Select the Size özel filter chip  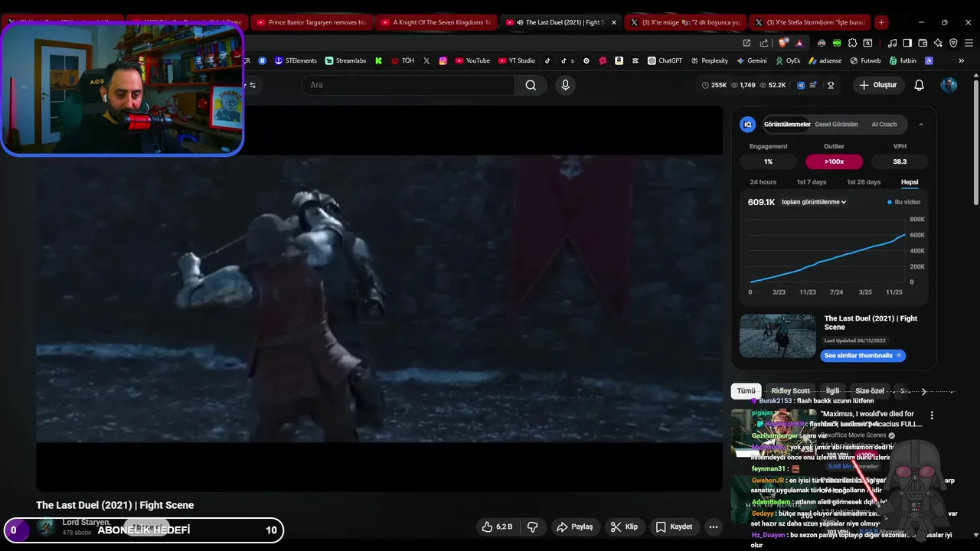coord(870,391)
